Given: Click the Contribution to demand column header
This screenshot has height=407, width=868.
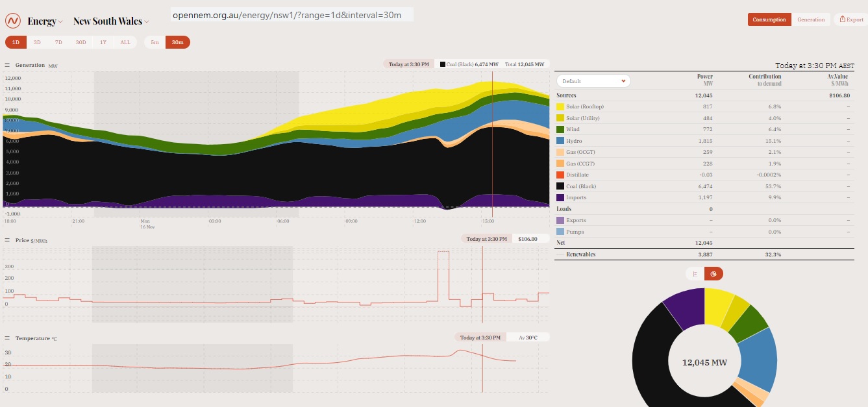Looking at the screenshot, I should point(765,80).
